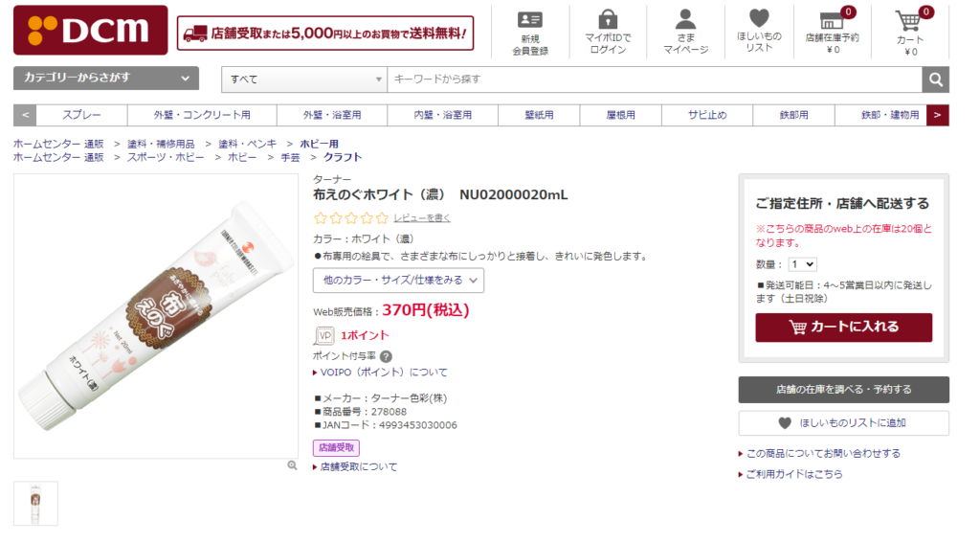The height and width of the screenshot is (543, 980).
Task: Open the すべて search scope dropdown
Action: [x=303, y=79]
